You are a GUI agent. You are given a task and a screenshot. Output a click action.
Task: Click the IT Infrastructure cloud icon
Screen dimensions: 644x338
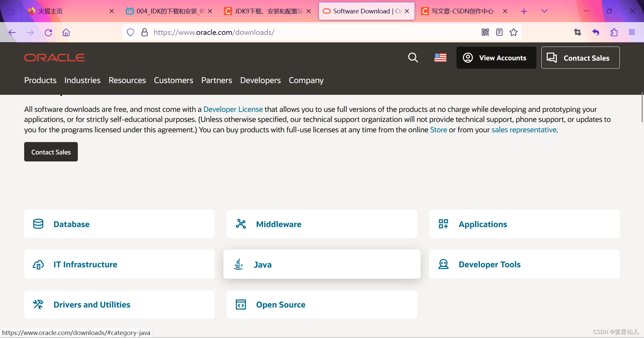pos(38,265)
